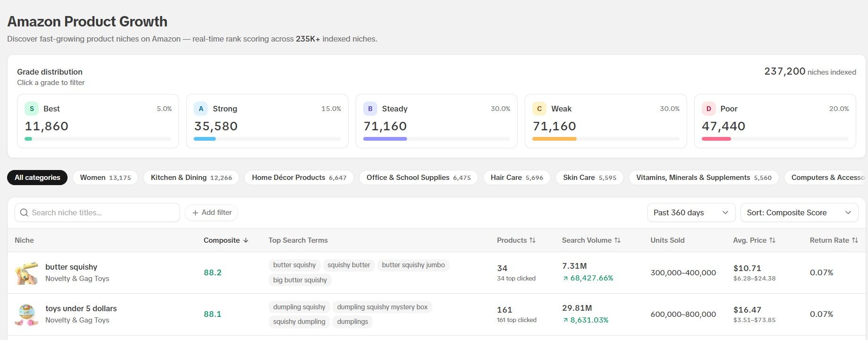This screenshot has height=340, width=868.
Task: Click the composite score 88.2
Action: [x=213, y=272]
